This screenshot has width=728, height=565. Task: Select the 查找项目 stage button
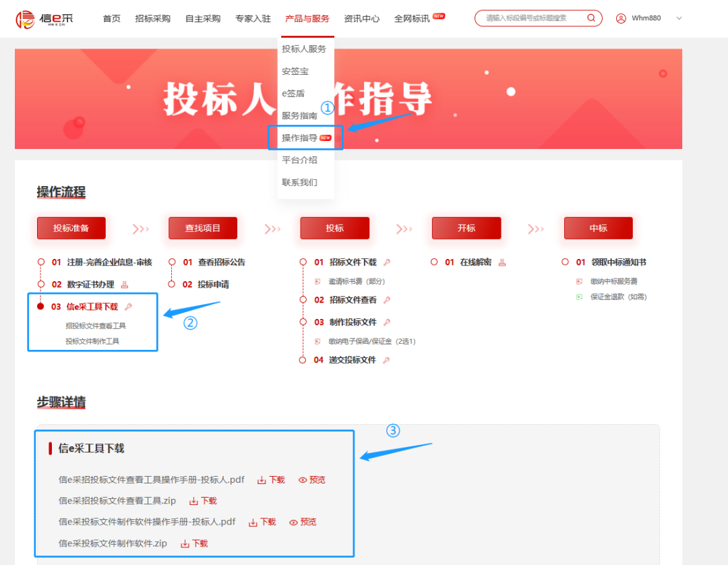(x=203, y=228)
